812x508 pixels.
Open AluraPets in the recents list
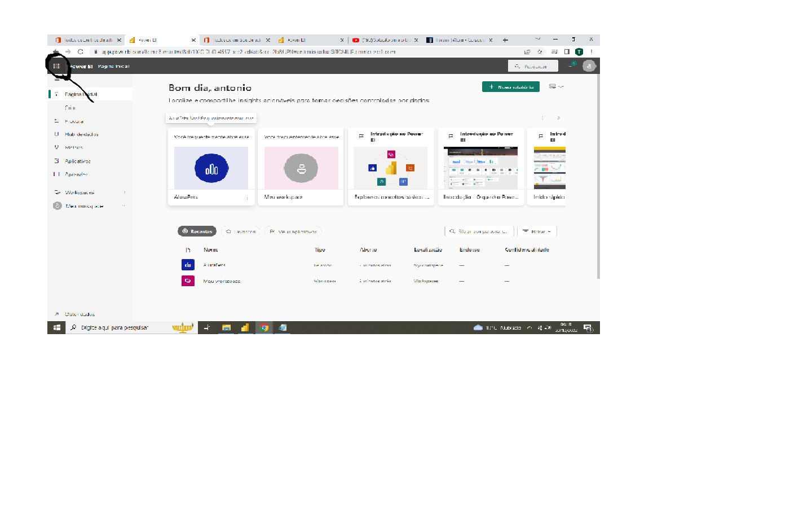(214, 265)
